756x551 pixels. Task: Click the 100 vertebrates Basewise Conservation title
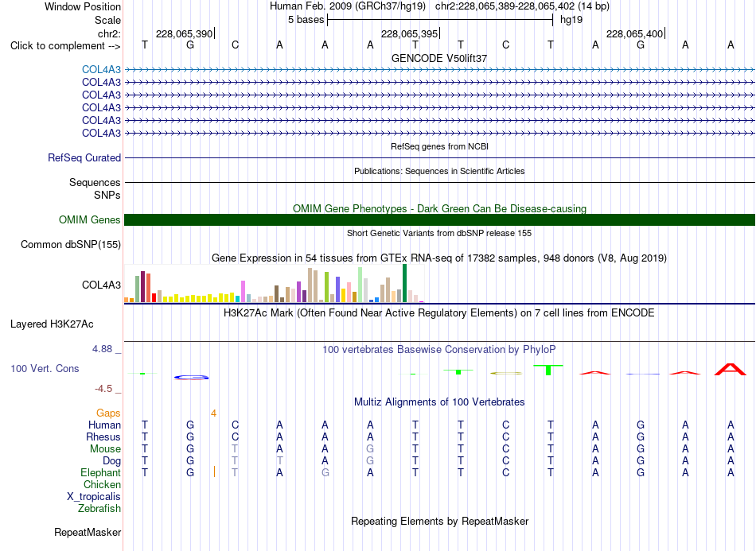pyautogui.click(x=439, y=350)
